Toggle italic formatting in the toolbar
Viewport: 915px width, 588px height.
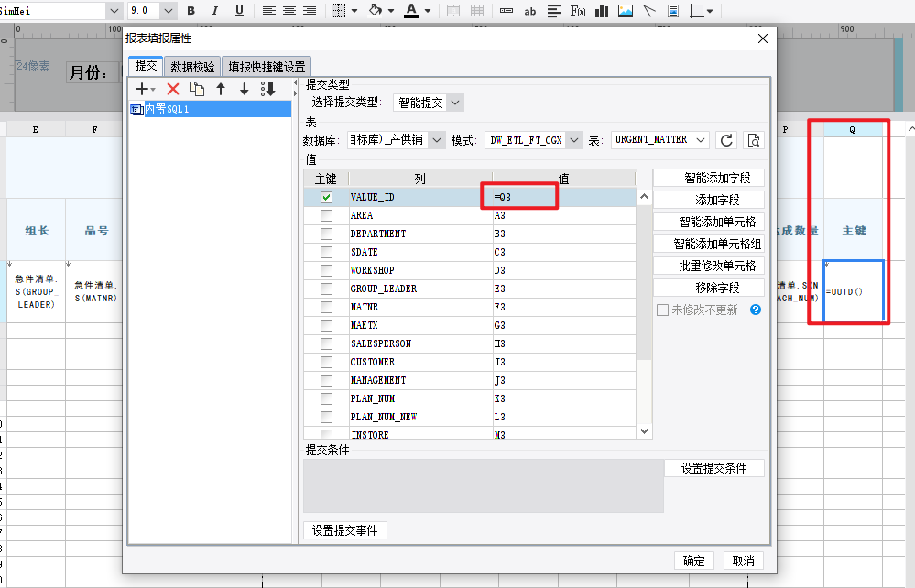pyautogui.click(x=215, y=10)
